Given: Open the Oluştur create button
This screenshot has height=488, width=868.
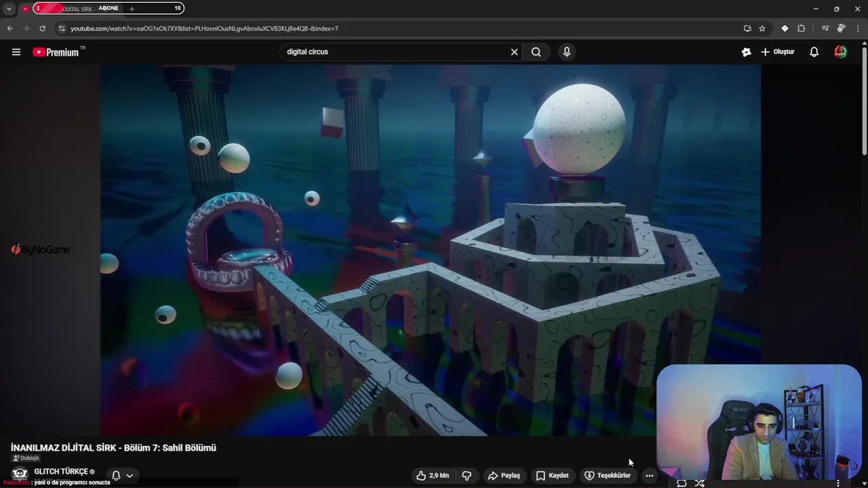Looking at the screenshot, I should [x=778, y=52].
